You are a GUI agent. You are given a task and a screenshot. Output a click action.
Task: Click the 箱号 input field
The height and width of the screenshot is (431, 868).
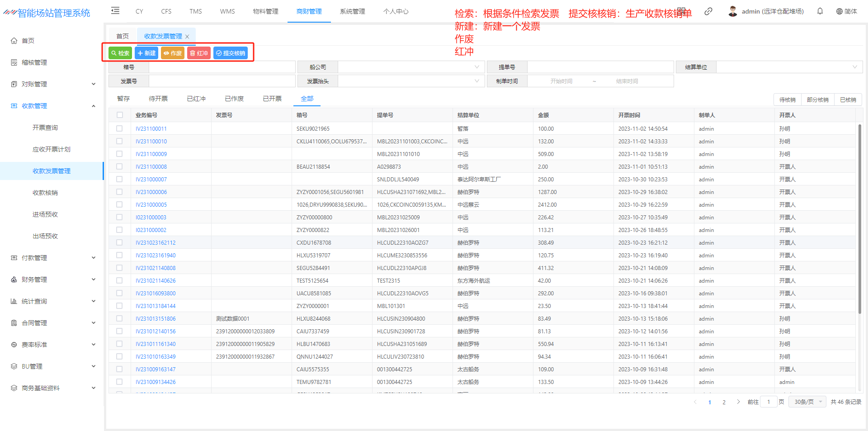click(x=222, y=67)
